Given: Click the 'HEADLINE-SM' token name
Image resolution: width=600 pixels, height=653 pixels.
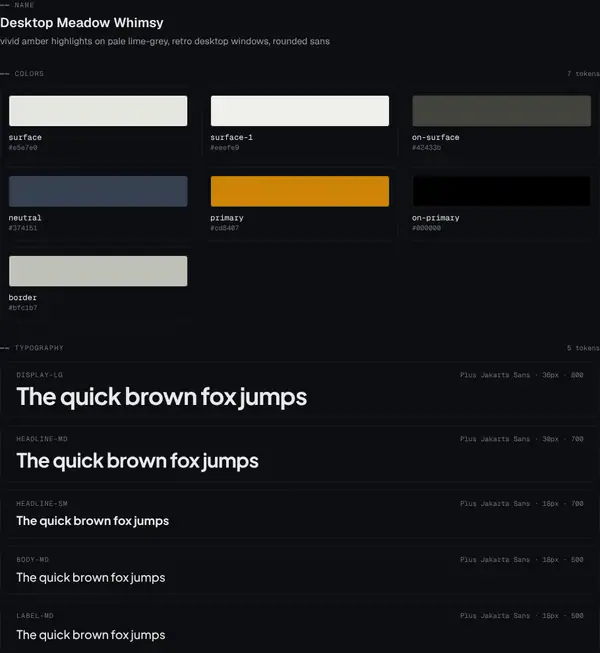Looking at the screenshot, I should pyautogui.click(x=42, y=504).
